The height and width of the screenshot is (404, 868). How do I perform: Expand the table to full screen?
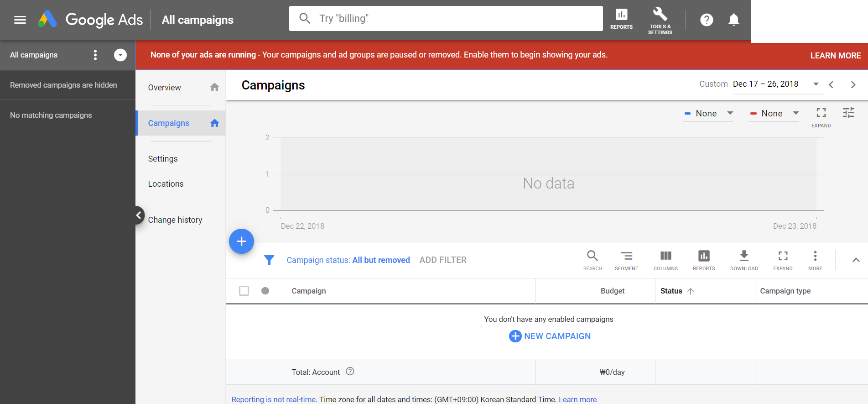tap(783, 260)
